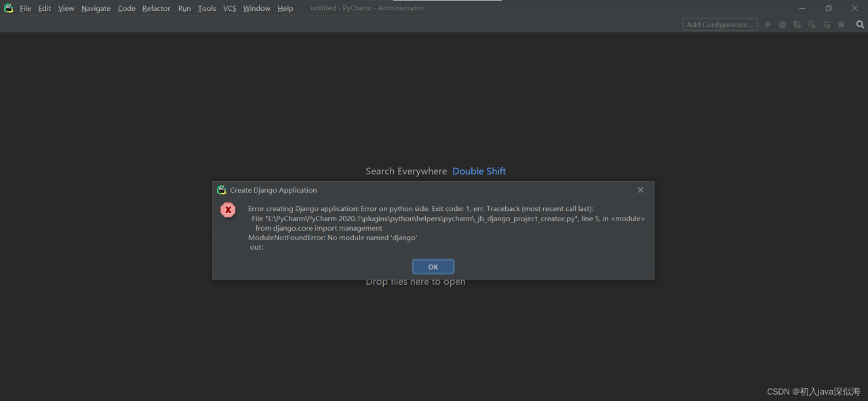Click the Search Everywhere magnifier icon
Screen dimensions: 868x401
(860, 24)
